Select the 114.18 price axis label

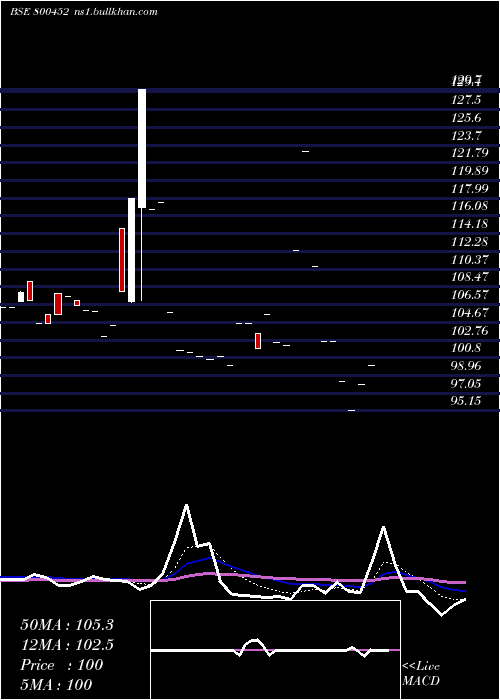pos(469,224)
